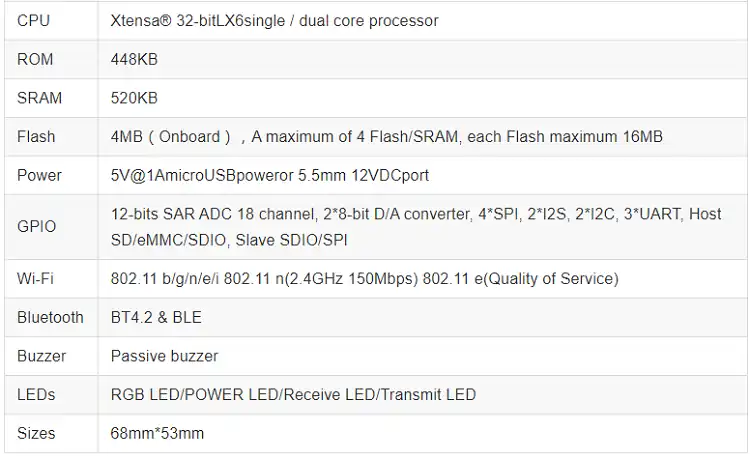Select the 448KB ROM value
Image resolution: width=750 pixels, height=460 pixels.
pyautogui.click(x=134, y=60)
